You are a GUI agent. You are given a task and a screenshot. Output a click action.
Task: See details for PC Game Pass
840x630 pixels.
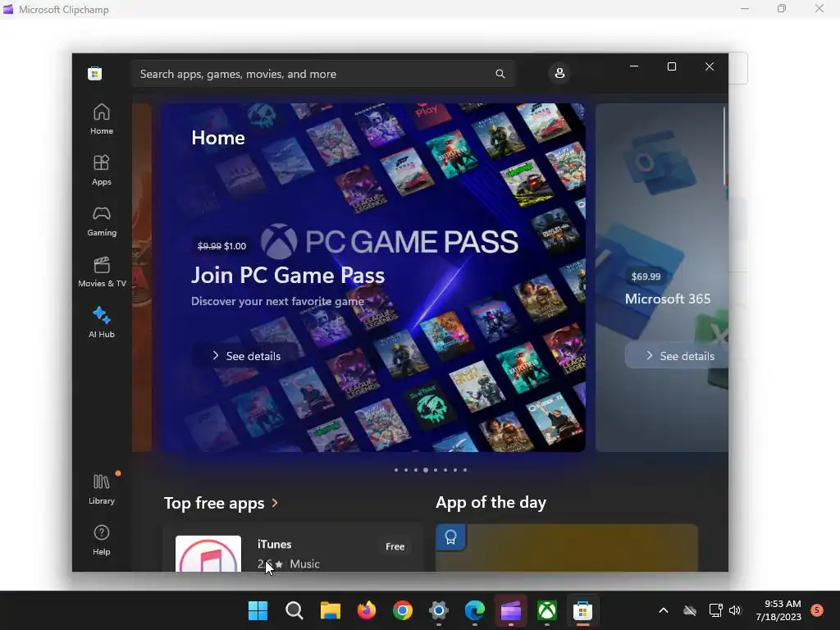[246, 356]
